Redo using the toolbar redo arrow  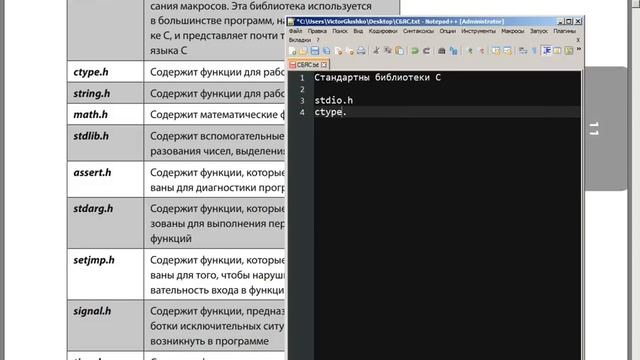coord(427,51)
